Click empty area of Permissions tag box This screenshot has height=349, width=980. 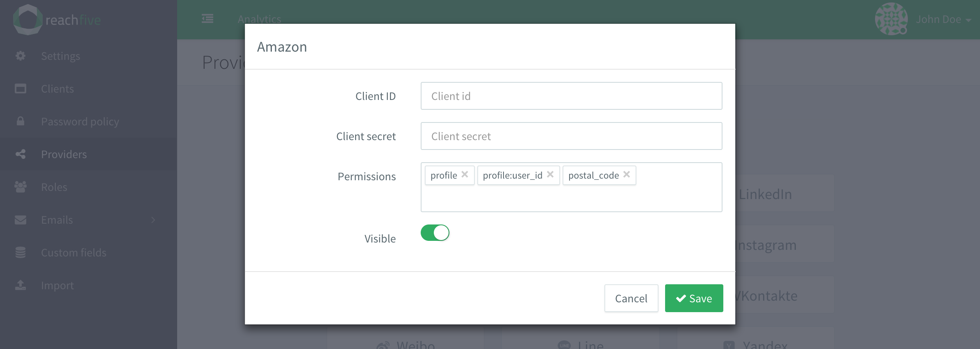[x=571, y=199]
